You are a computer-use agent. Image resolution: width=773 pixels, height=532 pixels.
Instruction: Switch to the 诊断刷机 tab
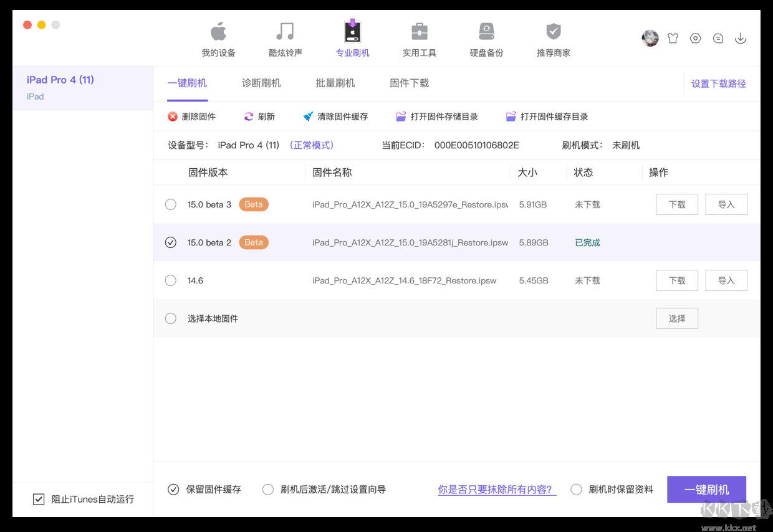[x=261, y=82]
